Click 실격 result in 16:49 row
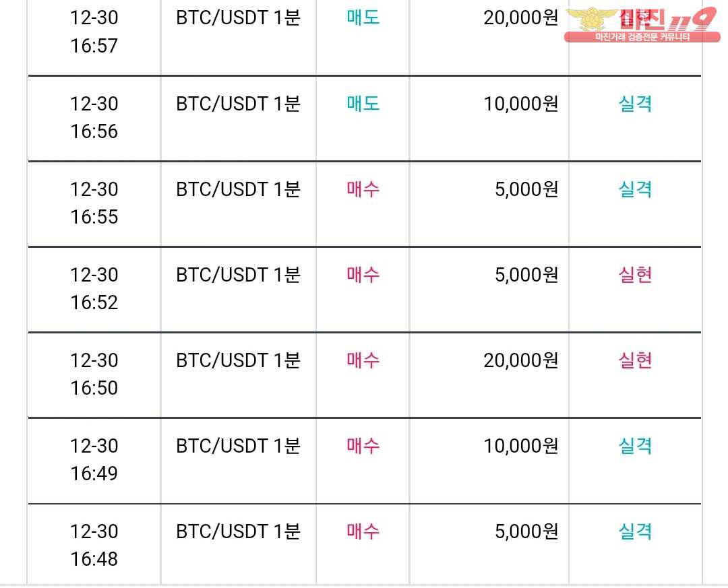 [x=635, y=446]
